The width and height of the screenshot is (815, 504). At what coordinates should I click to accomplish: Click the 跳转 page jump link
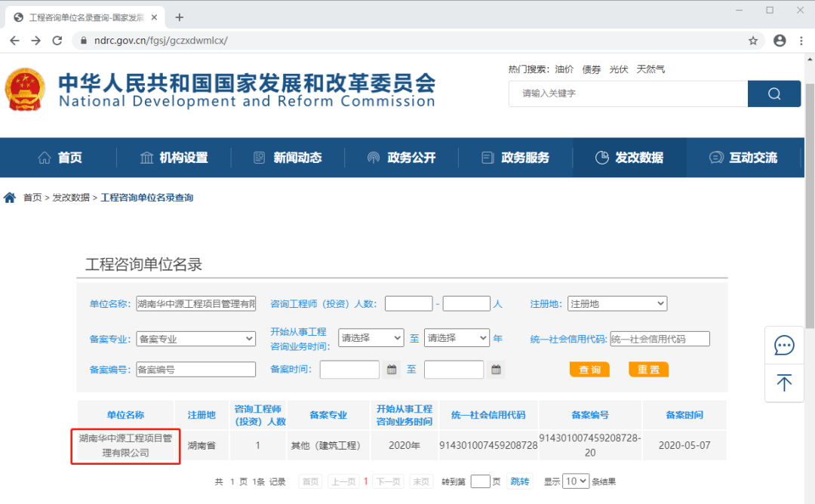point(520,481)
